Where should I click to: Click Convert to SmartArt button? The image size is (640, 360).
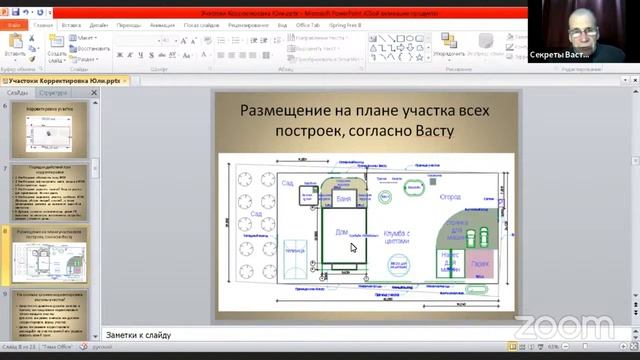(324, 59)
